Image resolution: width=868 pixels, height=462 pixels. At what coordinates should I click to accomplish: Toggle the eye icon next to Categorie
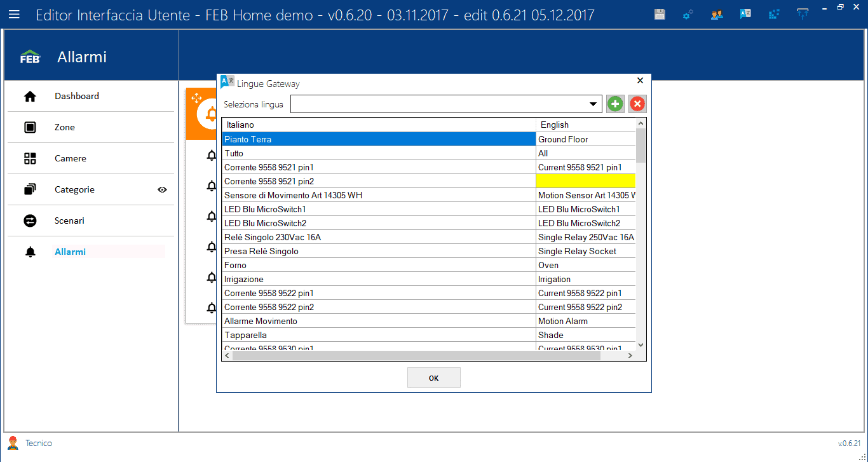pos(162,189)
